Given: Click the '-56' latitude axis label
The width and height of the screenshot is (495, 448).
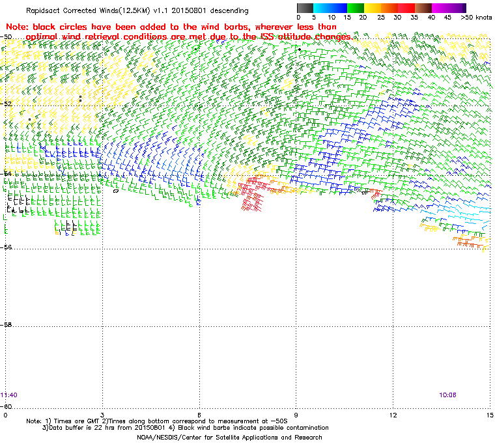Looking at the screenshot, I should [6, 247].
